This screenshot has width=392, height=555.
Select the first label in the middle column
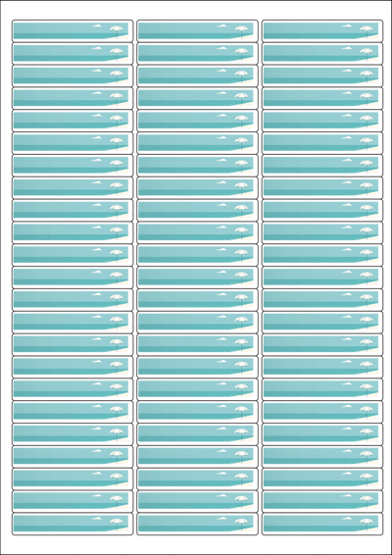point(197,30)
